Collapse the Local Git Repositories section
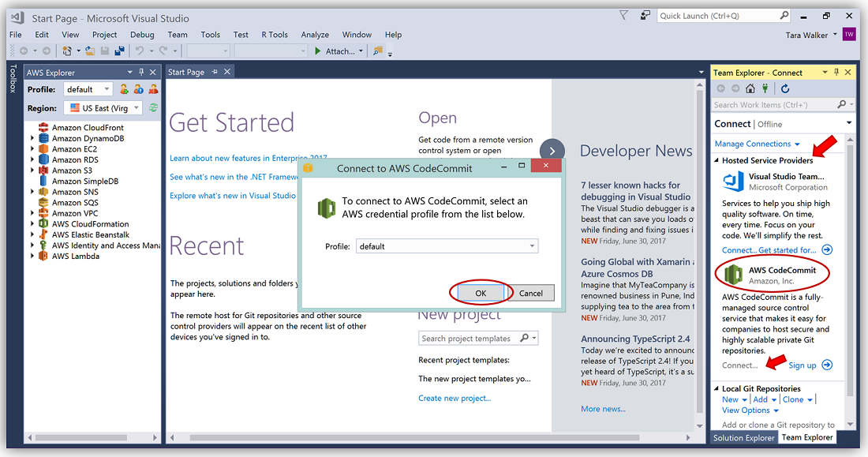Screen dimensions: 868x457 [x=716, y=388]
